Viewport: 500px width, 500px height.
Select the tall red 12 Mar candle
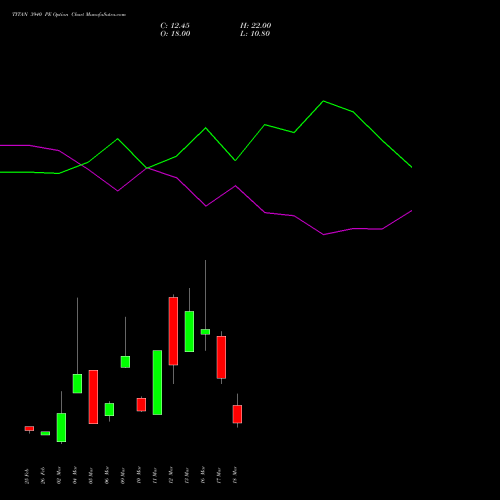pos(173,331)
